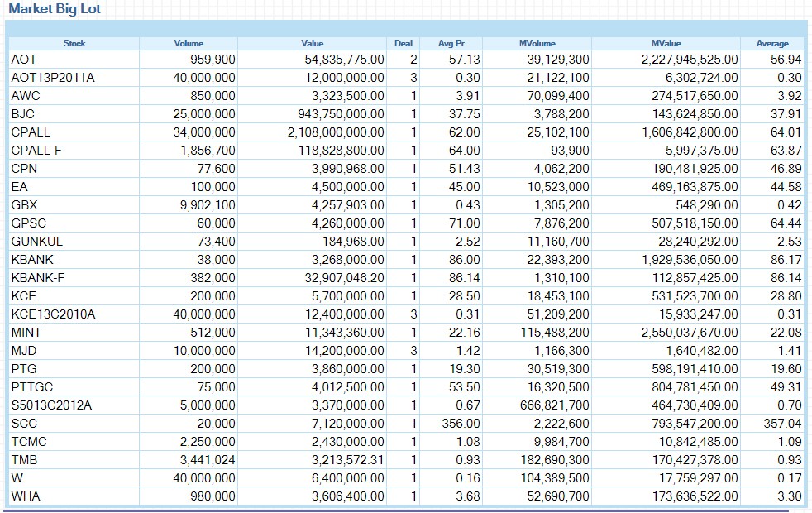Viewport: 812px width, 513px height.
Task: Click the MJD stock symbol
Action: point(24,351)
